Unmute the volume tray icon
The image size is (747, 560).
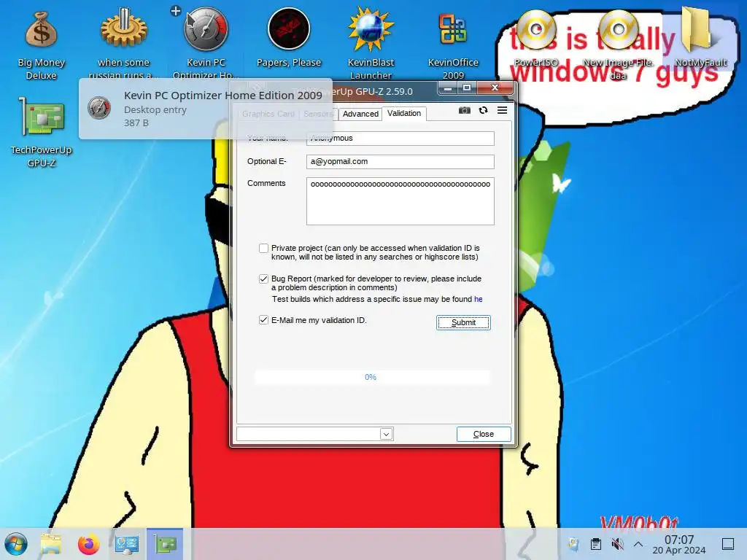617,544
